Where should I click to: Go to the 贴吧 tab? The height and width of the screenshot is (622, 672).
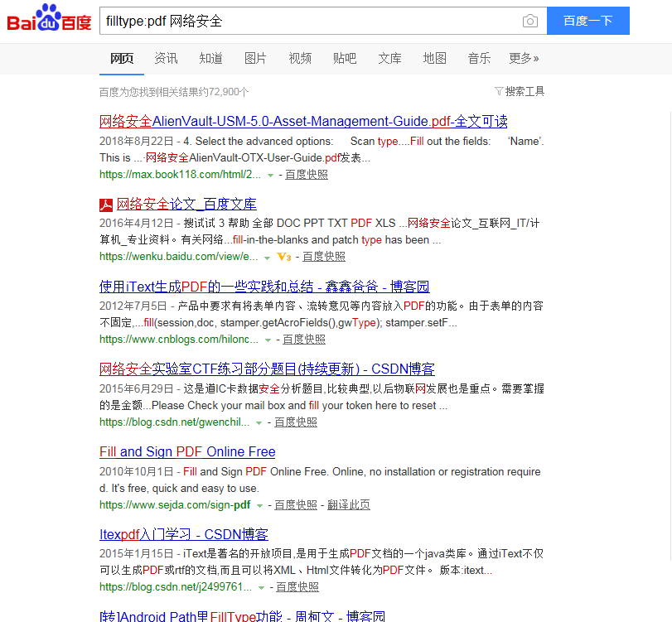point(345,58)
